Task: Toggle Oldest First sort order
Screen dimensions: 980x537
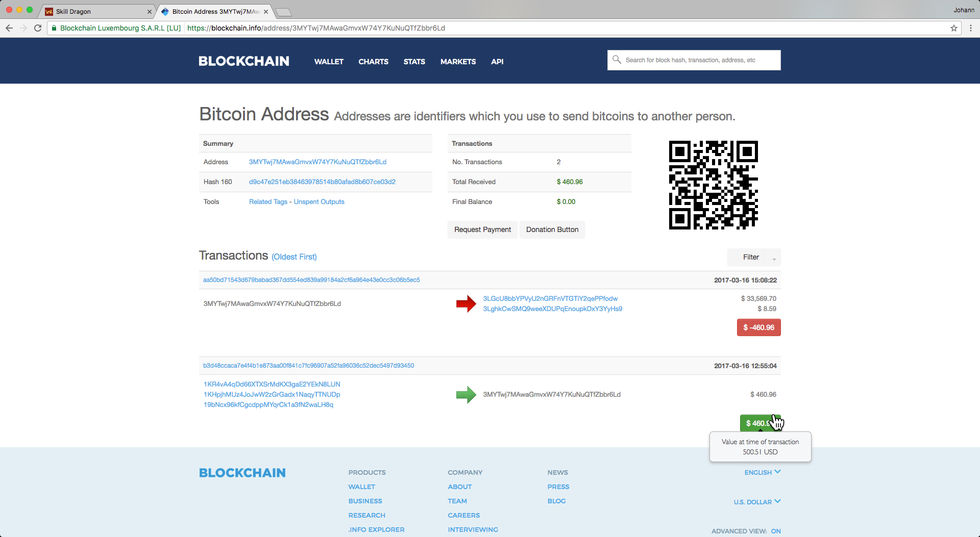Action: pos(294,257)
